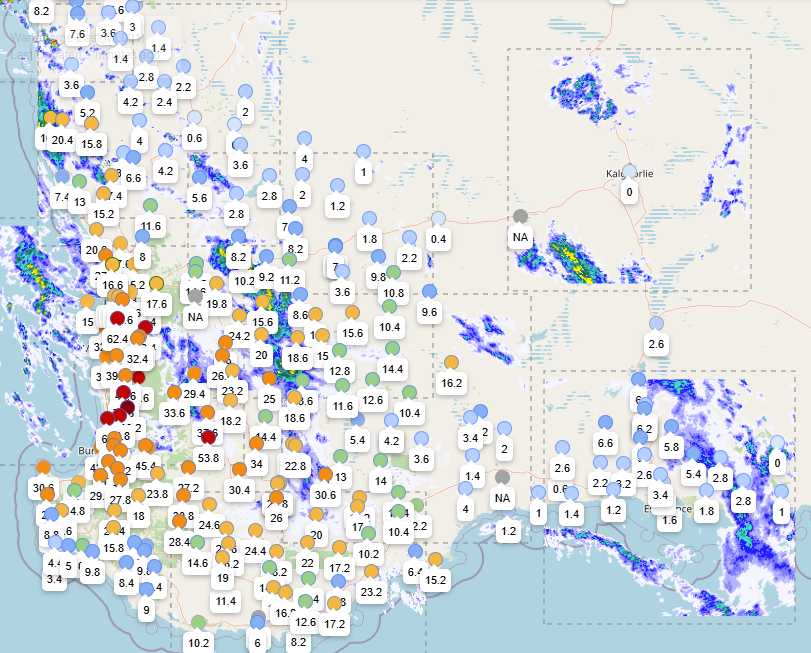
Task: Click the 9.6 rainfall marker
Action: [429, 291]
